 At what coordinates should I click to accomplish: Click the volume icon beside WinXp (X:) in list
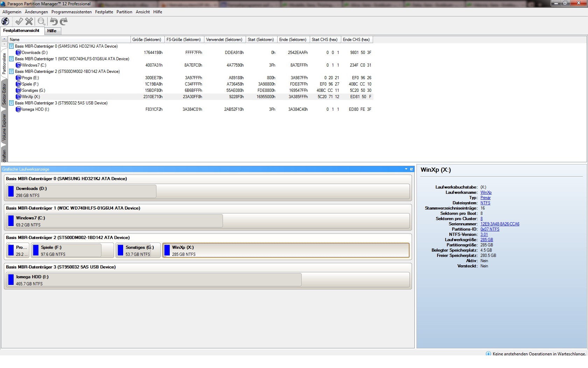(19, 97)
